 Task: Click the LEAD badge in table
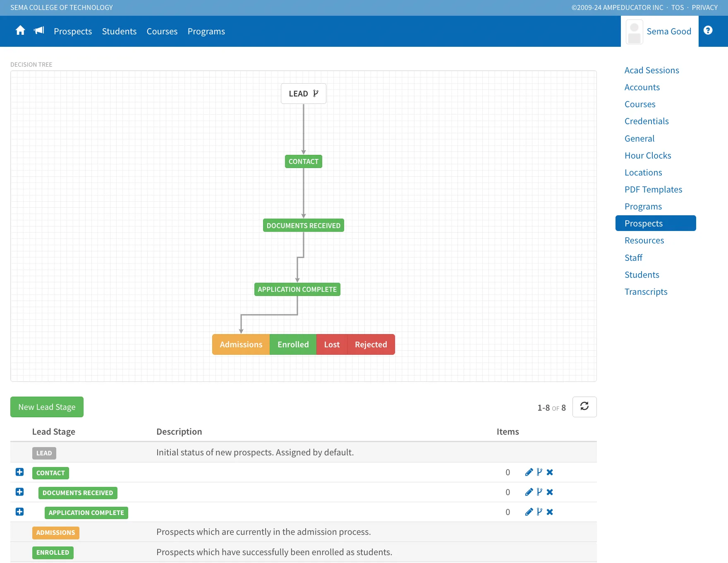pos(44,453)
